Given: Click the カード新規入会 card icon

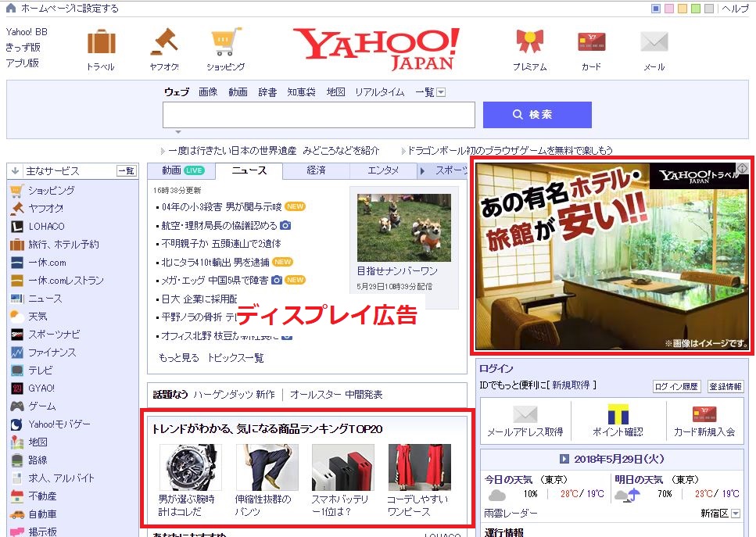Looking at the screenshot, I should (704, 414).
